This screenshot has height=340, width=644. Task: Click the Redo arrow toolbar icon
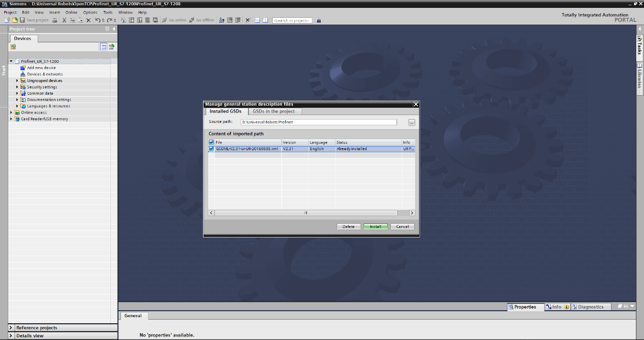(x=109, y=20)
